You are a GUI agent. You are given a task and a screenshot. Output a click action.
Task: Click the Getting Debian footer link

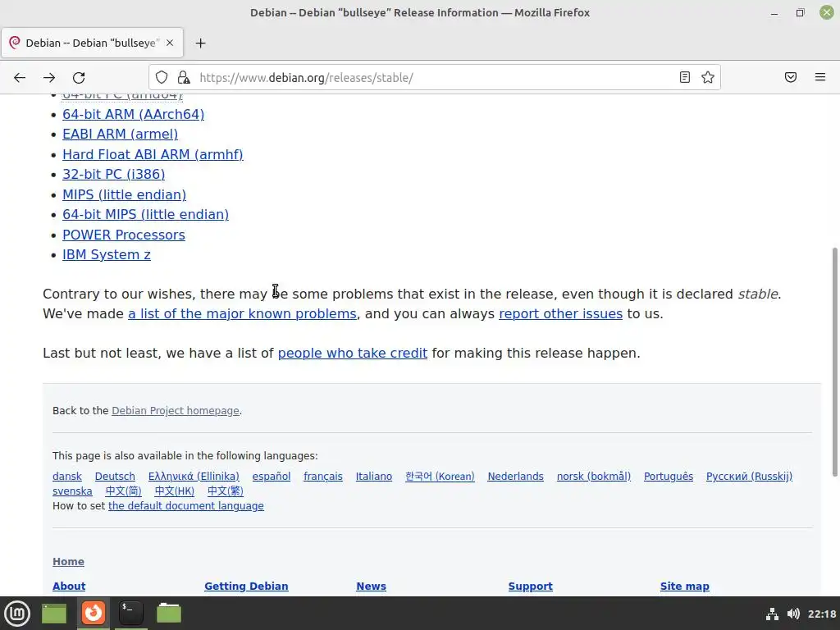pyautogui.click(x=246, y=586)
